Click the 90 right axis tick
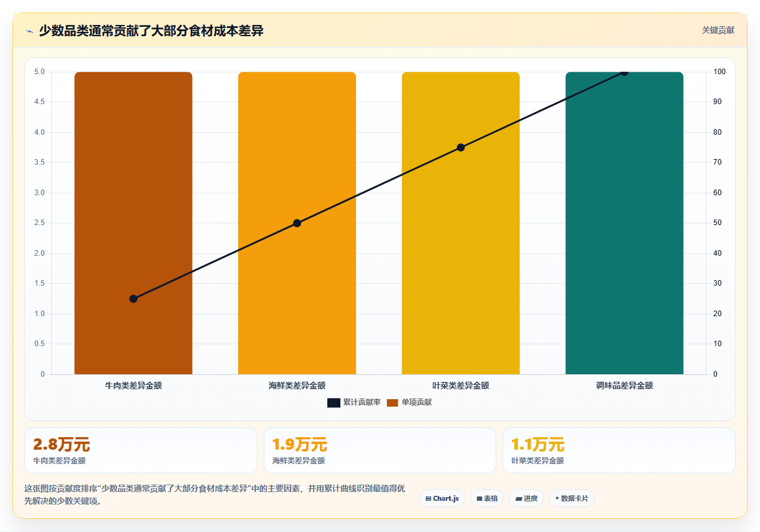Screen dimensions: 760x532 (718, 102)
